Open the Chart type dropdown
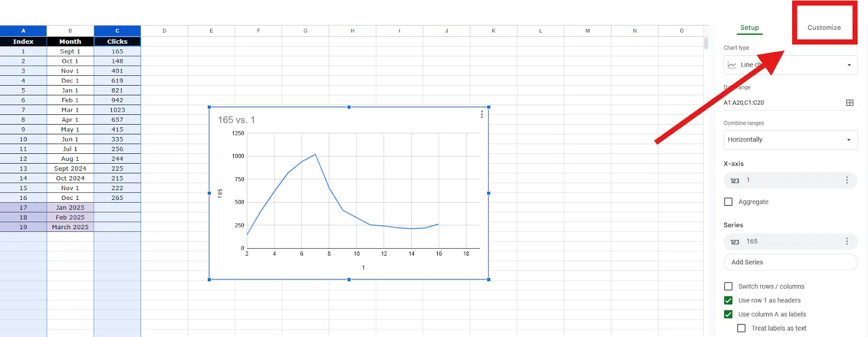 pyautogui.click(x=790, y=65)
